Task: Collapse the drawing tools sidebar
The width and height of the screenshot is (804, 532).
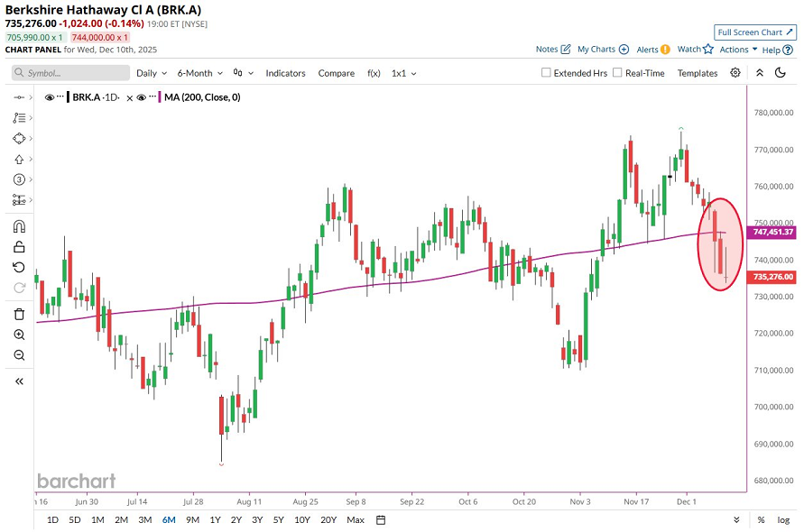Action: (19, 381)
